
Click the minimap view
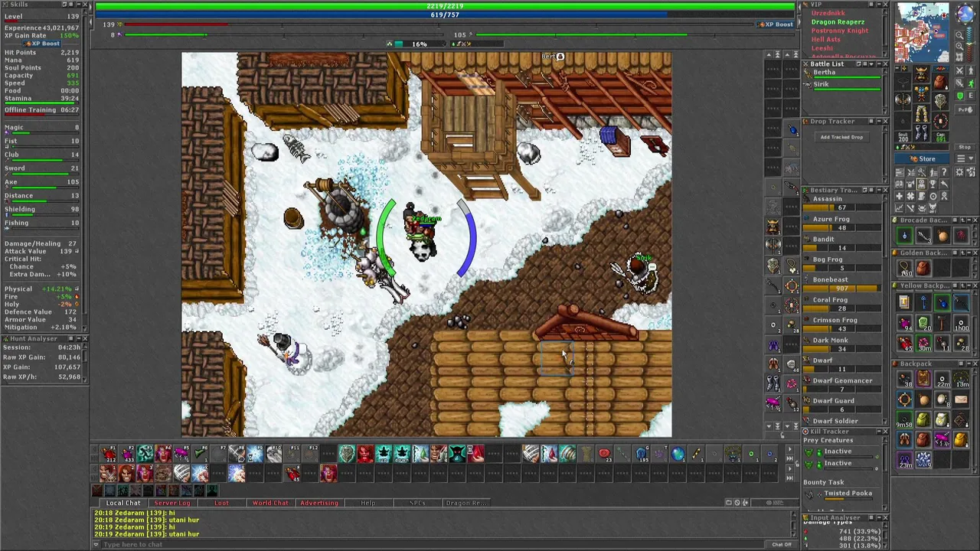(x=923, y=33)
